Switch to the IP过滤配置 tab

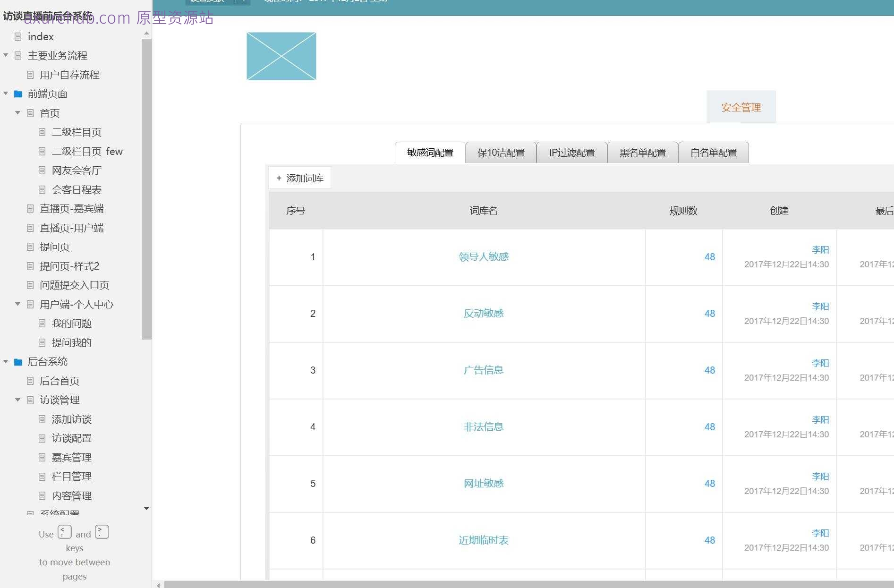tap(571, 153)
